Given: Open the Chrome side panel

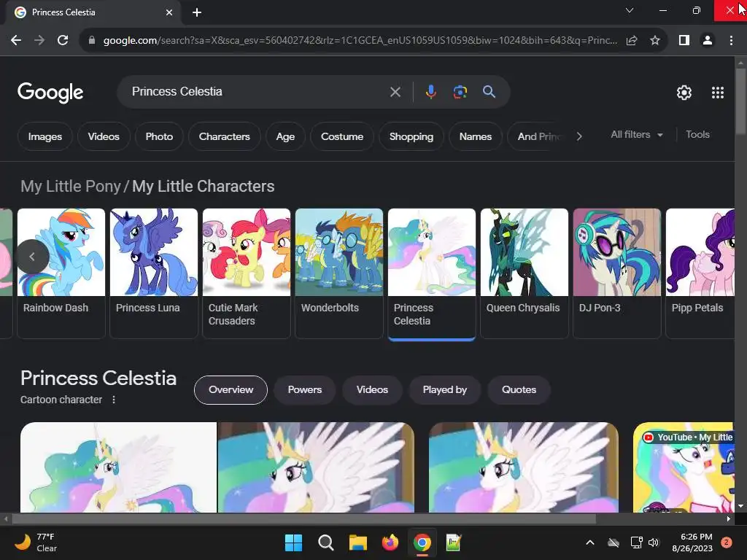Looking at the screenshot, I should 684,41.
